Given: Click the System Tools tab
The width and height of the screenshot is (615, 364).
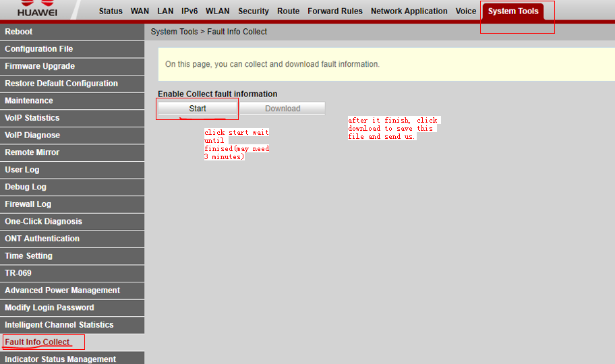Looking at the screenshot, I should pyautogui.click(x=513, y=11).
